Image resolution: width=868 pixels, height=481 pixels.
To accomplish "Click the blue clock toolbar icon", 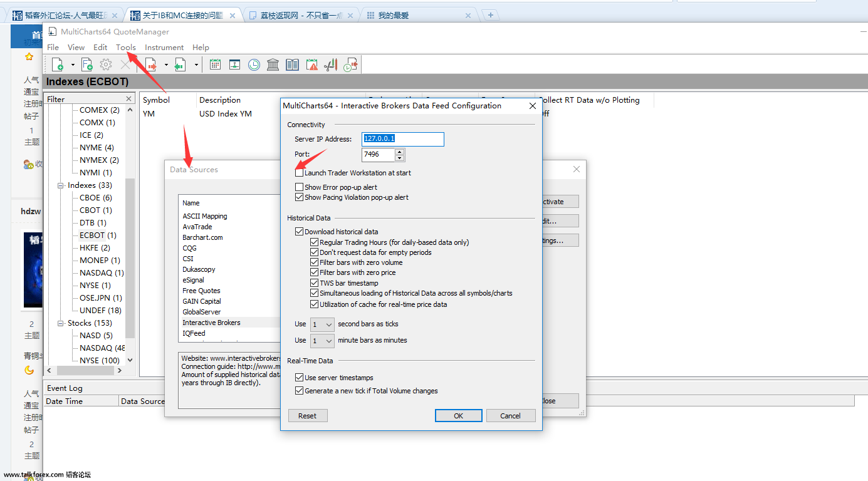I will click(254, 64).
